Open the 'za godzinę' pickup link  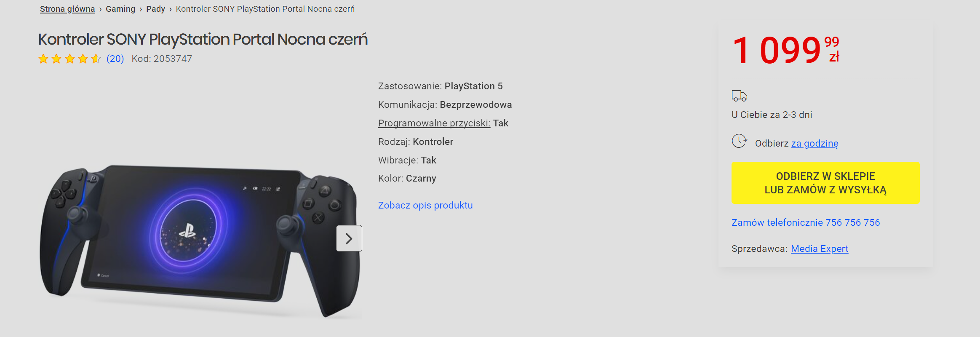point(814,143)
